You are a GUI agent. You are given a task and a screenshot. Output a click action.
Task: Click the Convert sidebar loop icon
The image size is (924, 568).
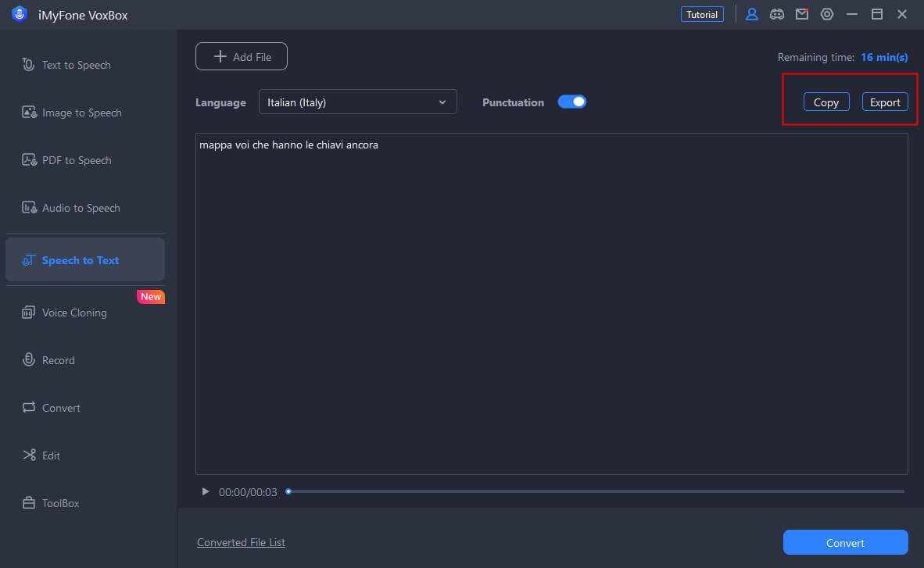tap(28, 407)
